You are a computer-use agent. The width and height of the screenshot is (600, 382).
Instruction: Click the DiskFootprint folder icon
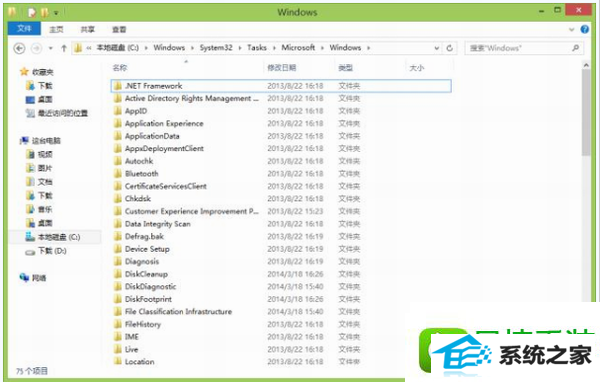pos(118,299)
